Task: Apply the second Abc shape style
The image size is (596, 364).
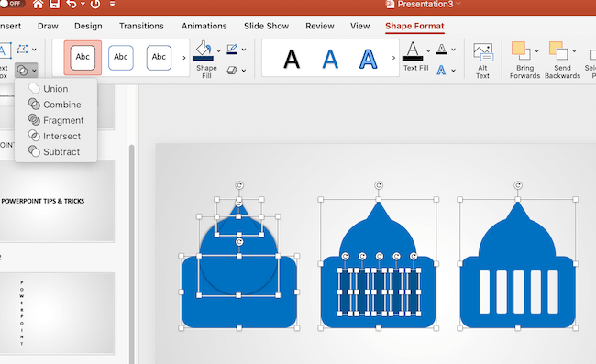Action: coord(121,58)
